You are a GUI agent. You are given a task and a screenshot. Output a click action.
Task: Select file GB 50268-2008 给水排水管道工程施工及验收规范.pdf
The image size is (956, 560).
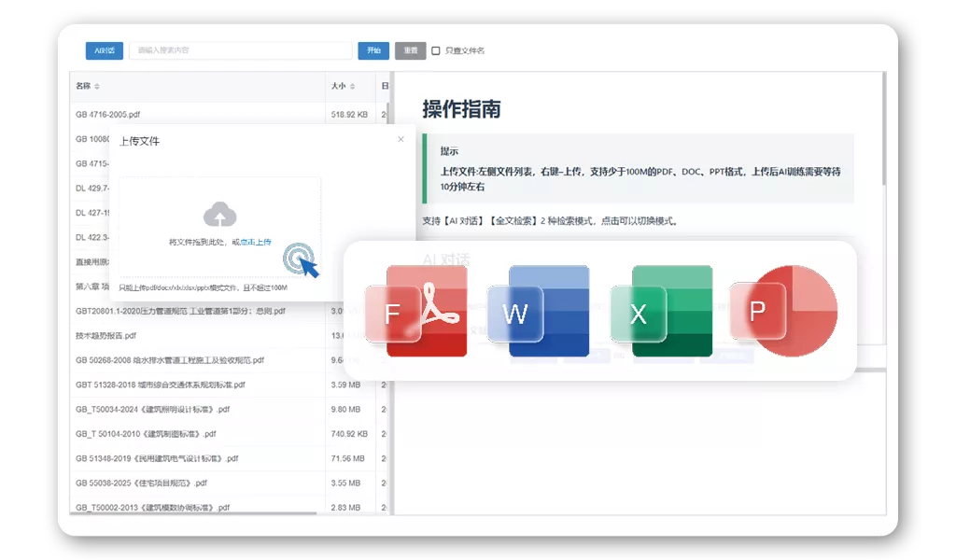click(x=170, y=360)
